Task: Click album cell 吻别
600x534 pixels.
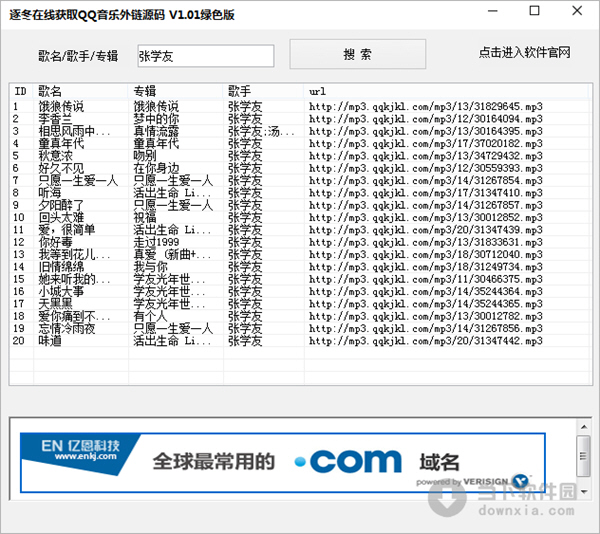Action: [145, 156]
